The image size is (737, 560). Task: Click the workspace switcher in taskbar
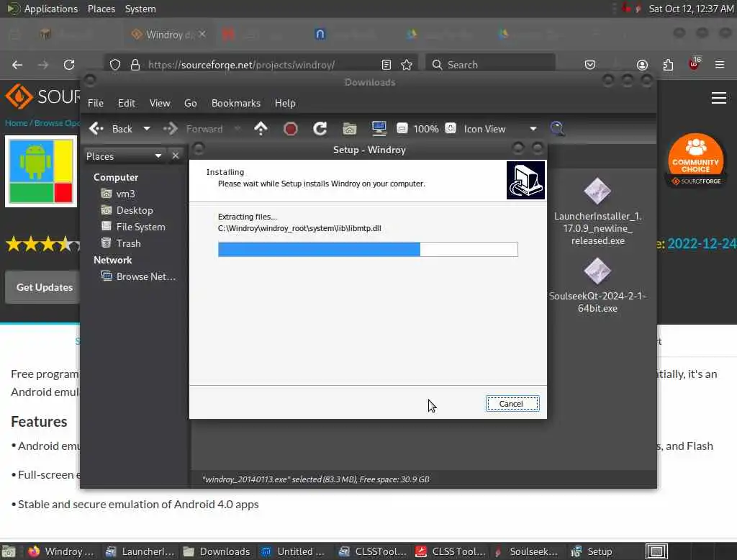(656, 551)
